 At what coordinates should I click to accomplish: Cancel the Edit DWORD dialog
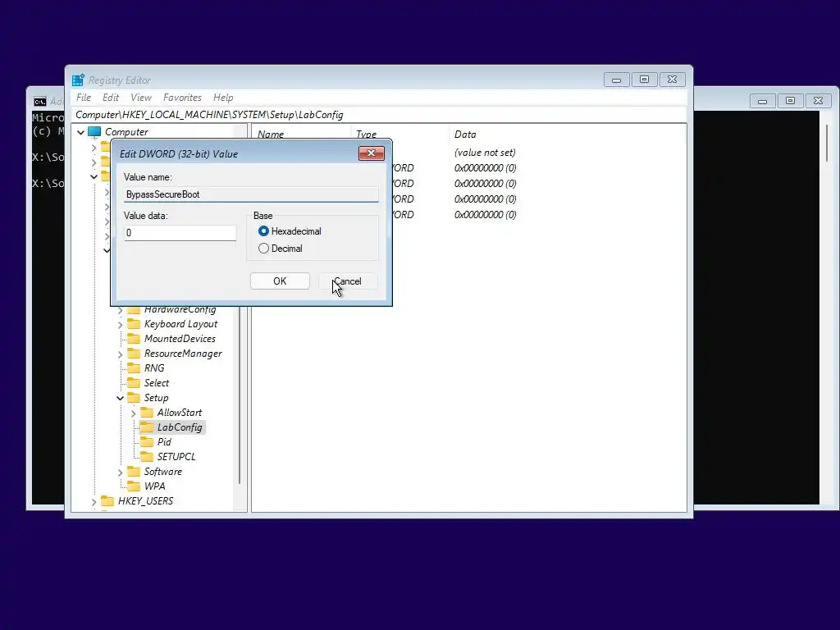[x=348, y=281]
